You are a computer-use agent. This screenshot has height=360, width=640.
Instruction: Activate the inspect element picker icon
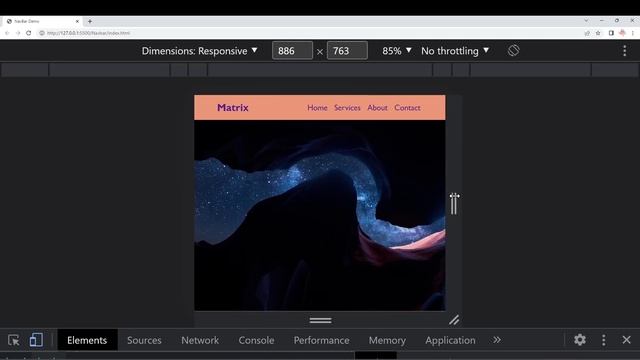[x=13, y=340]
